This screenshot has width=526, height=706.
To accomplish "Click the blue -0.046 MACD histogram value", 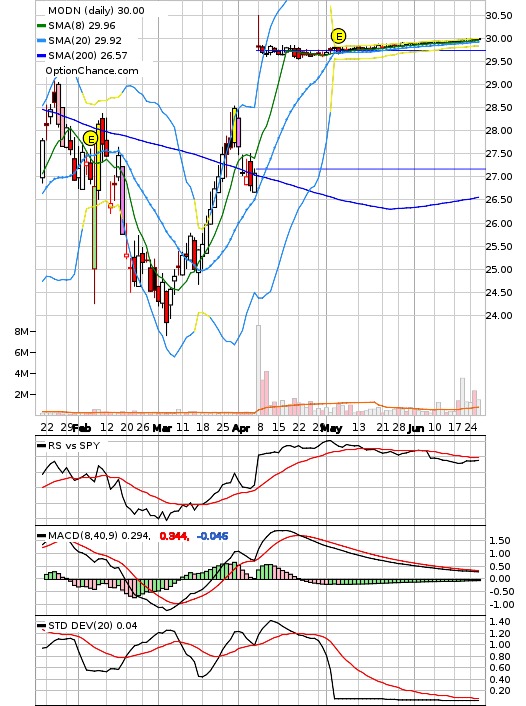I will (213, 536).
